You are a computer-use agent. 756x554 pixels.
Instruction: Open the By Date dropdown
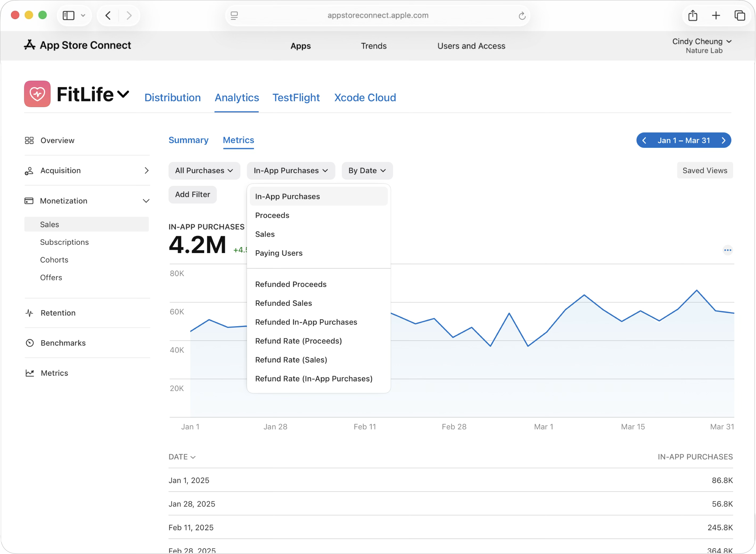367,171
